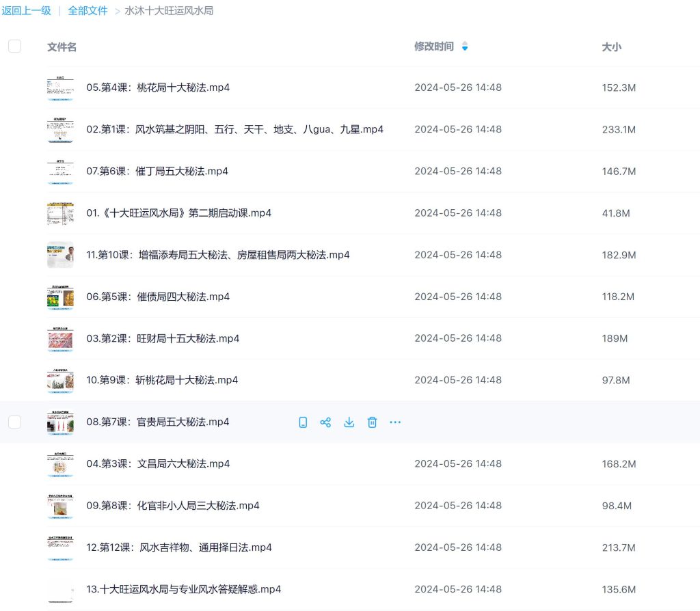Screen dimensions: 700x611
Task: Sort files by 修改时间 descending arrow
Action: tap(465, 50)
